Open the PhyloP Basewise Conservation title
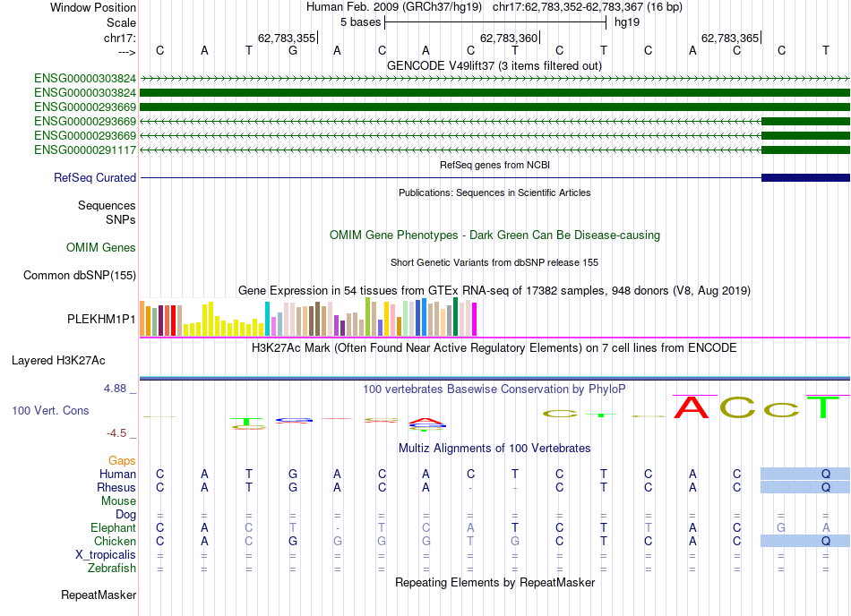The image size is (851, 616). point(494,389)
